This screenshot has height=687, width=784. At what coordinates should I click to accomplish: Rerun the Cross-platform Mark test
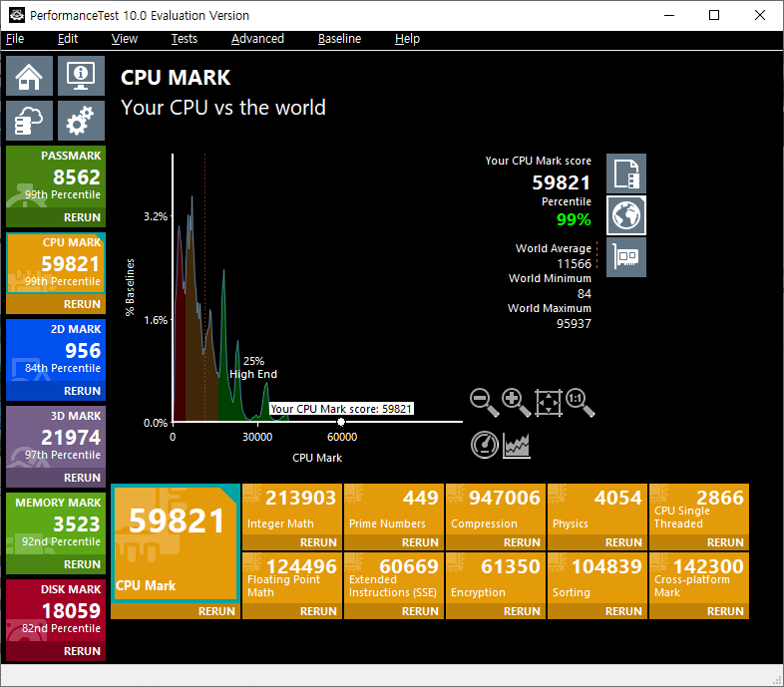click(725, 611)
